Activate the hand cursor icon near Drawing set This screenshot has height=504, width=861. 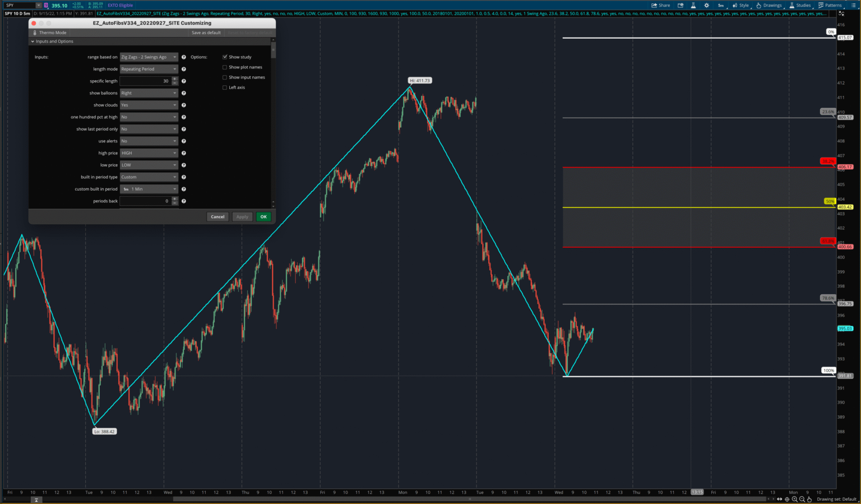[x=809, y=499]
